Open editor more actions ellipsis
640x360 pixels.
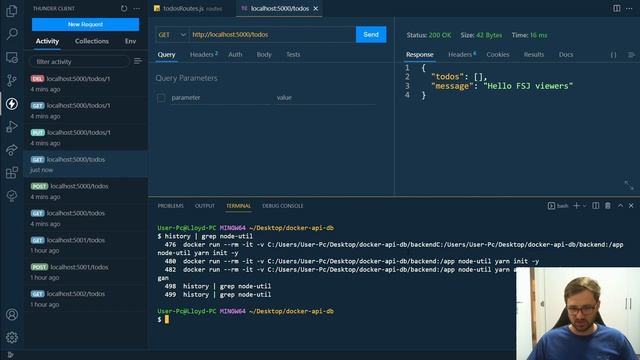[x=629, y=8]
